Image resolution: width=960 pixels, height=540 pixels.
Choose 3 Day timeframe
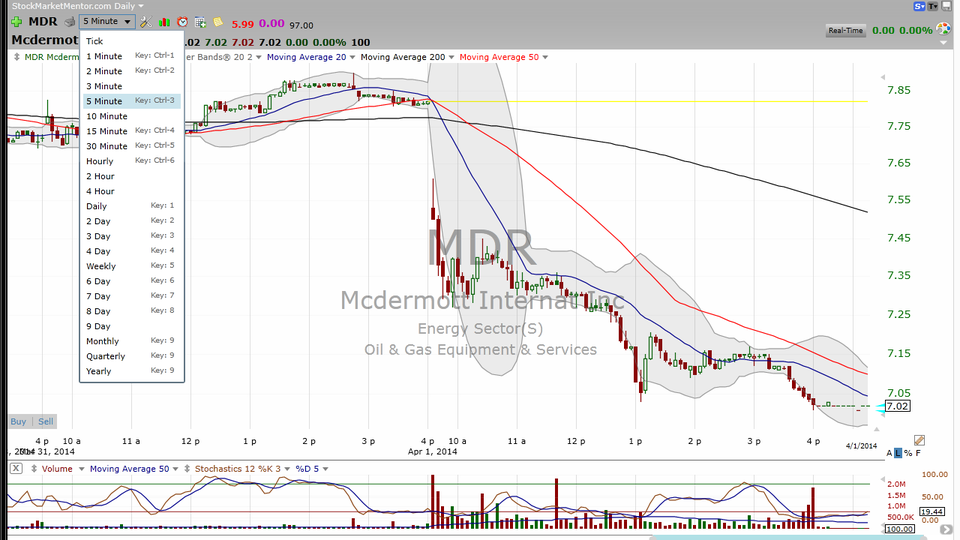[x=132, y=236]
